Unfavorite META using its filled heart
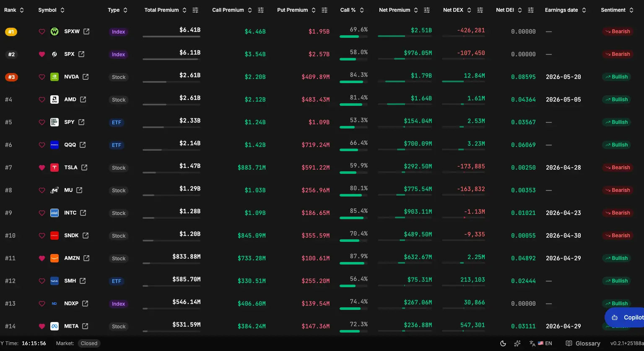This screenshot has height=351, width=644. [x=42, y=326]
